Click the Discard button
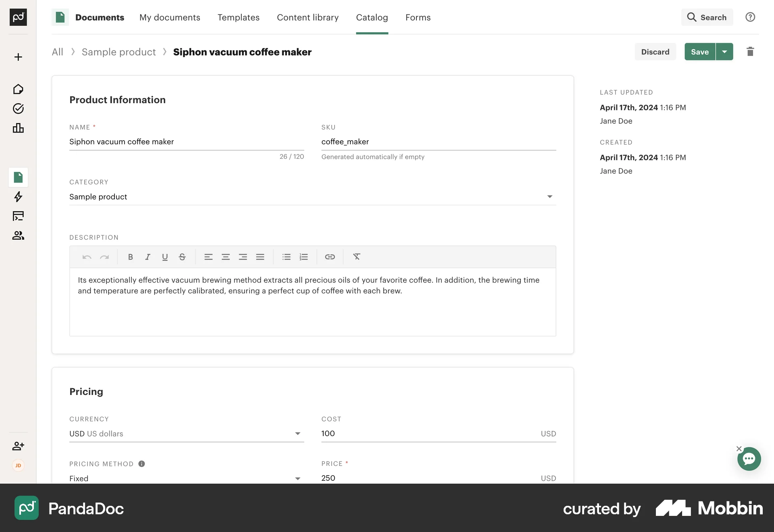 (655, 52)
